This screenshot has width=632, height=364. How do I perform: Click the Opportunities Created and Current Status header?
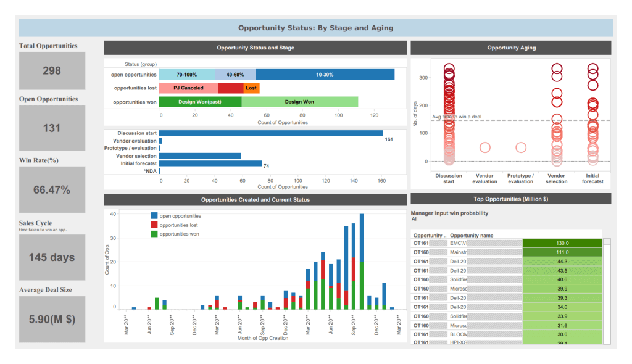(x=255, y=199)
